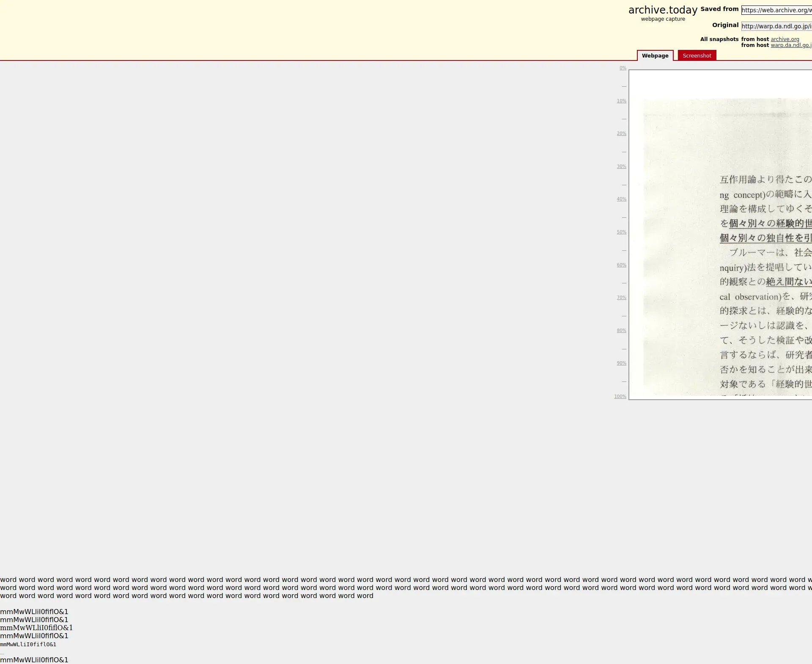
Task: Jump to the 40% page marker
Action: click(621, 199)
